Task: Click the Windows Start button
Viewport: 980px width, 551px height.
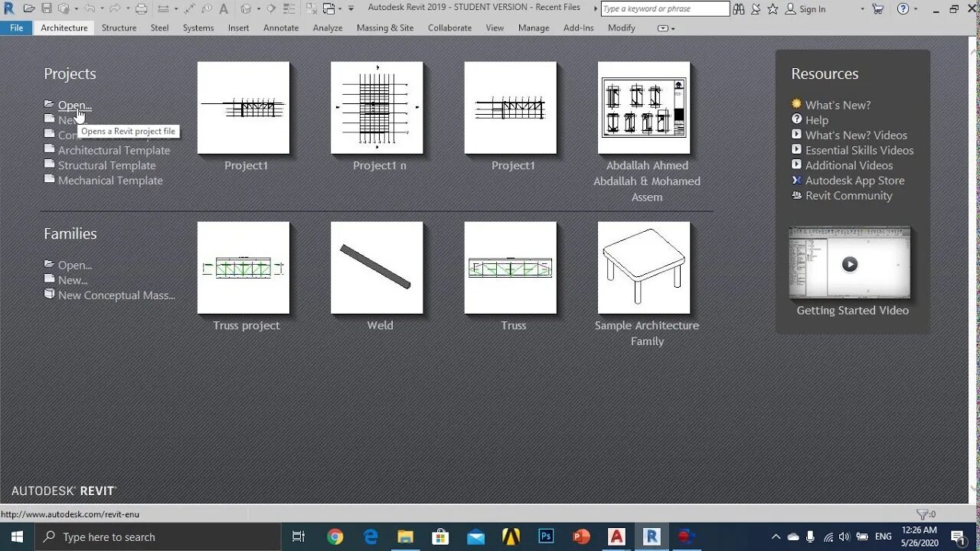Action: (x=17, y=536)
